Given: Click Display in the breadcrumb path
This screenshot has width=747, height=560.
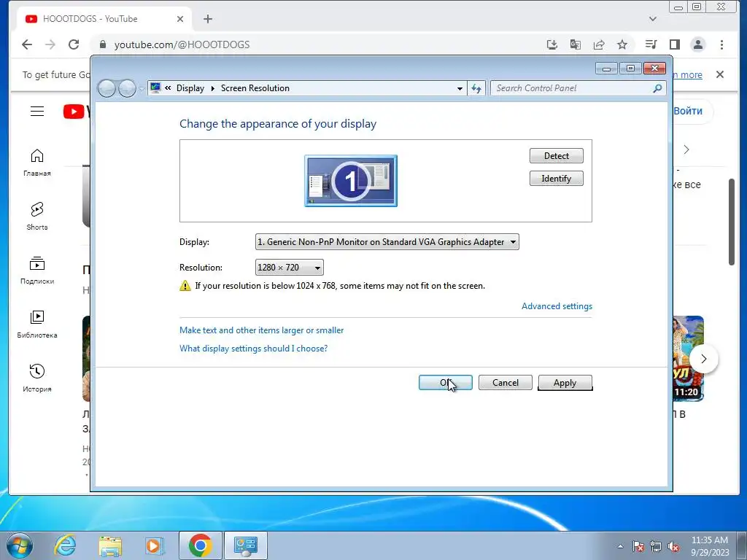Looking at the screenshot, I should tap(190, 88).
